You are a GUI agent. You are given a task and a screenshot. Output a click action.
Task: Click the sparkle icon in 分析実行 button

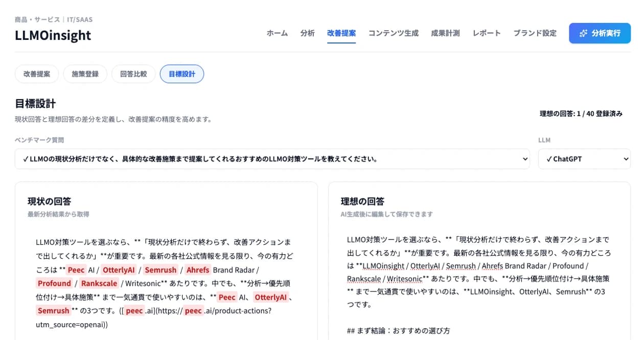583,33
